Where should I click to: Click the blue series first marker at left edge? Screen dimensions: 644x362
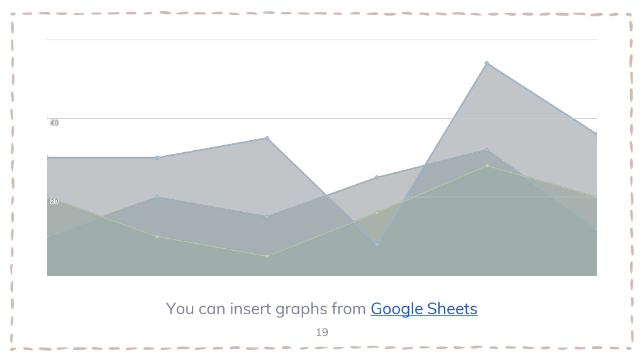point(48,158)
